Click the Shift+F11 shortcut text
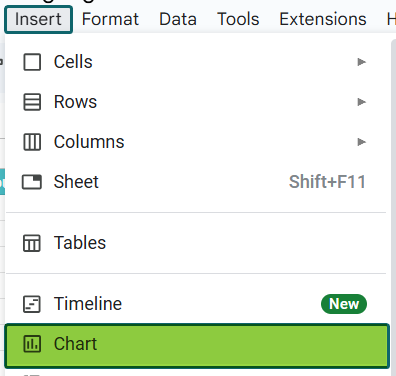Viewport: 396px width, 376px height. (x=327, y=182)
